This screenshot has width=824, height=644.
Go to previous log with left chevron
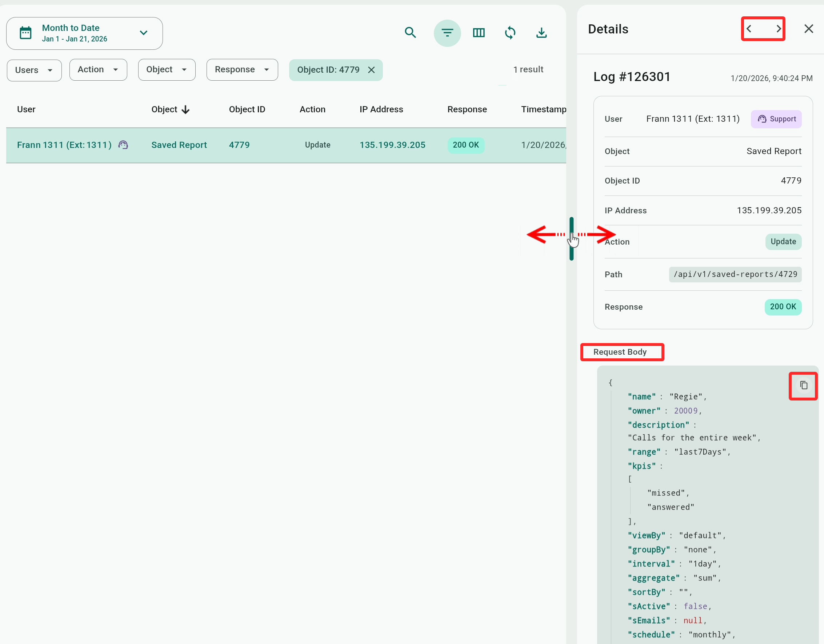click(749, 29)
